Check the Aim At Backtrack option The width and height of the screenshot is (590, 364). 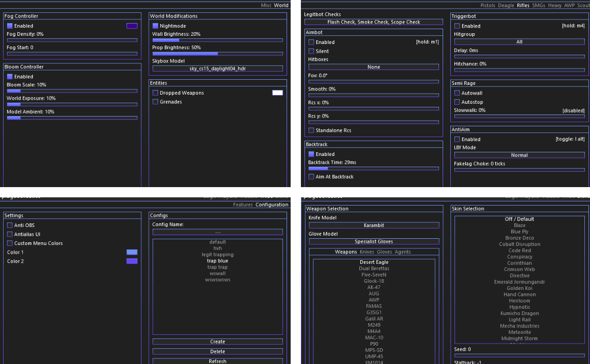click(311, 177)
